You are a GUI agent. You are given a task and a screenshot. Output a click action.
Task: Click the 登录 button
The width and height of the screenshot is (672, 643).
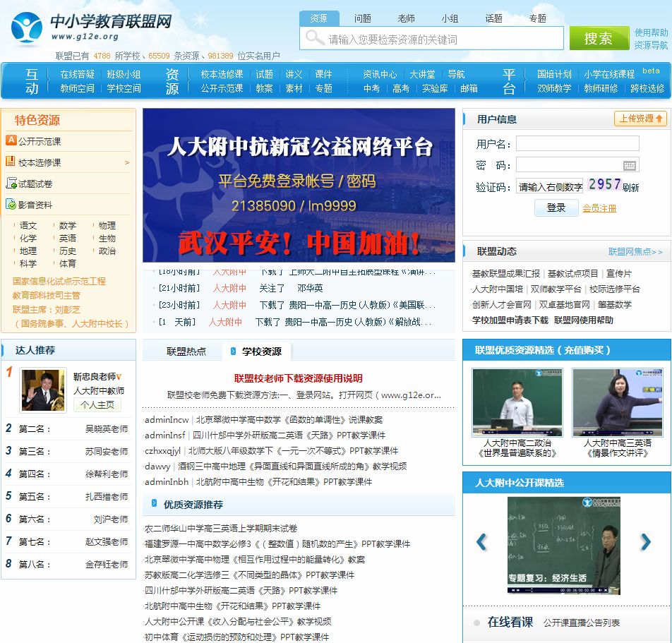(556, 208)
